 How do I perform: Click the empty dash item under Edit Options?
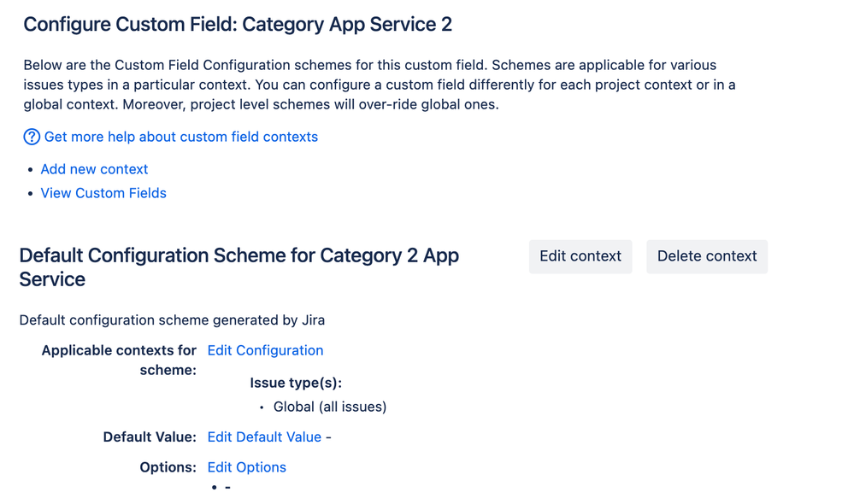(227, 487)
